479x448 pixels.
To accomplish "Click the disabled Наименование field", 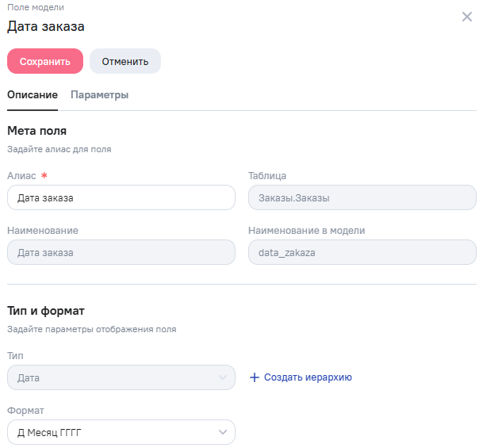I will tap(121, 252).
